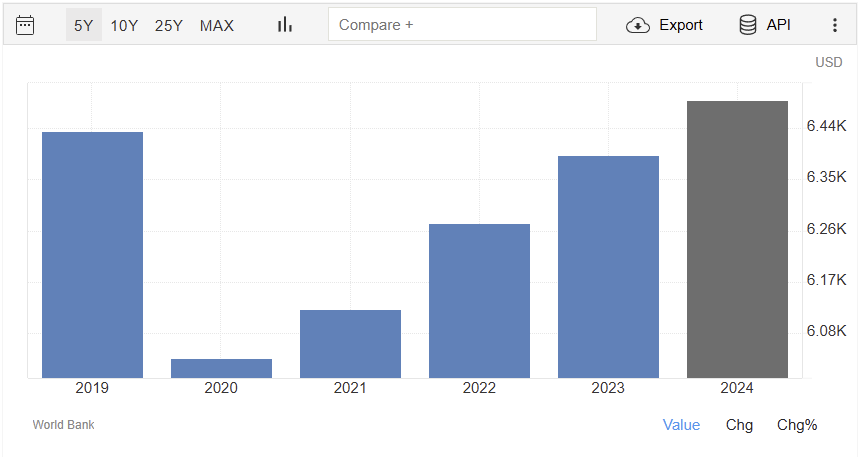Screen dimensions: 862x457
Task: Open the chart type bar icon
Action: tap(285, 25)
